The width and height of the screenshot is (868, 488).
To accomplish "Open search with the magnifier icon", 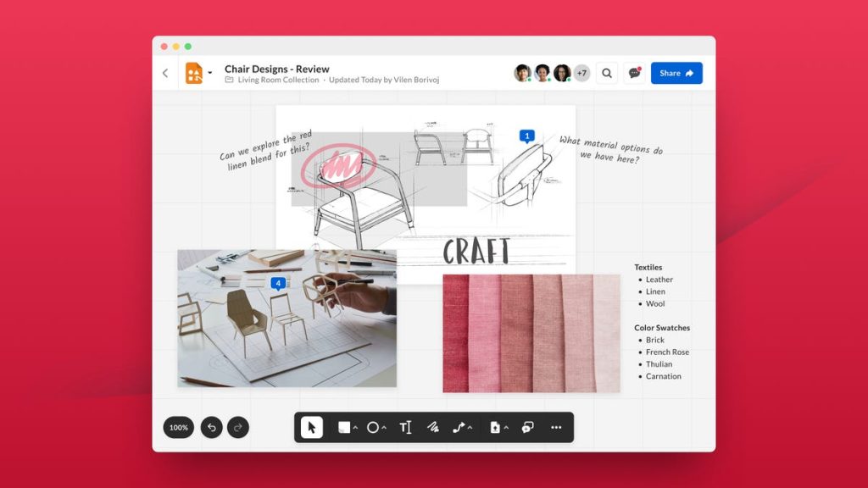I will pos(607,74).
